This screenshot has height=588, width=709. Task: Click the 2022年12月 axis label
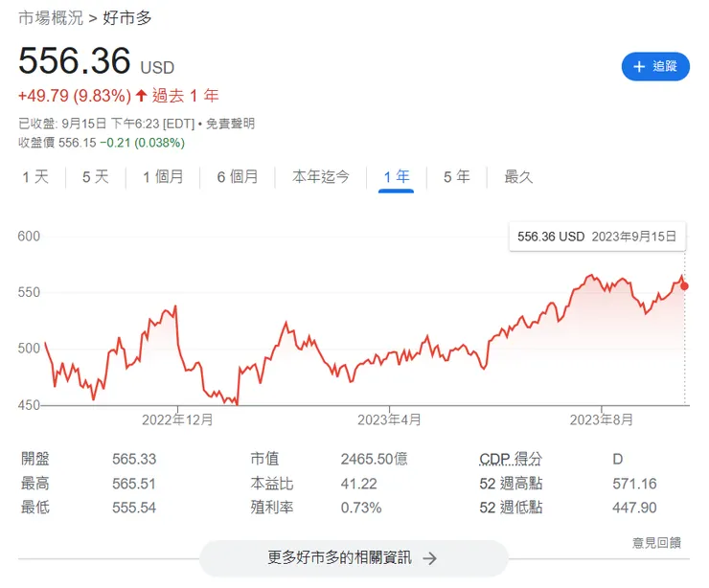pyautogui.click(x=177, y=419)
